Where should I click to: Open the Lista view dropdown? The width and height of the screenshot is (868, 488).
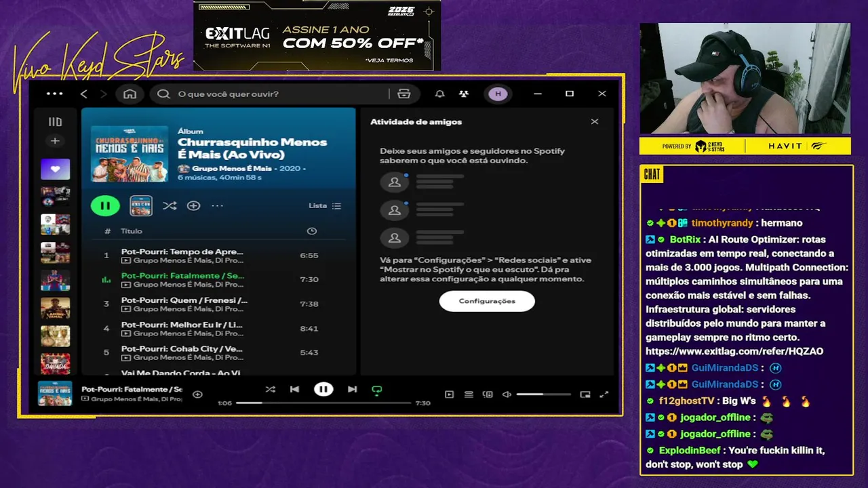coord(325,205)
